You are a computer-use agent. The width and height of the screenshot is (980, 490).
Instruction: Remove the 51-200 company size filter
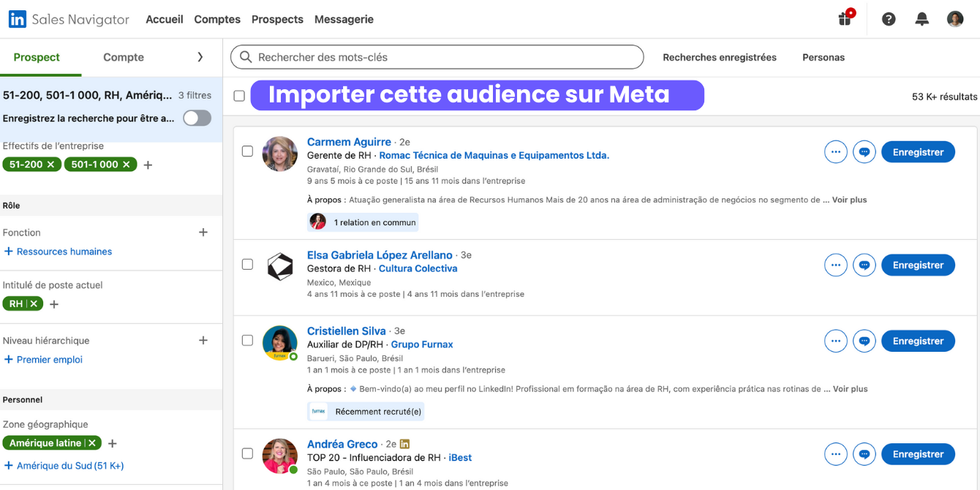click(x=50, y=165)
